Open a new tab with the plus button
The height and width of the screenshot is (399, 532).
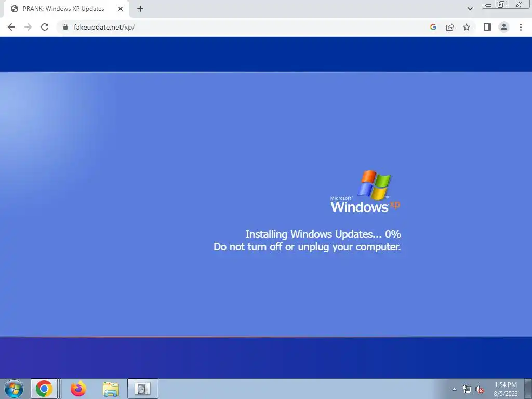click(x=140, y=9)
